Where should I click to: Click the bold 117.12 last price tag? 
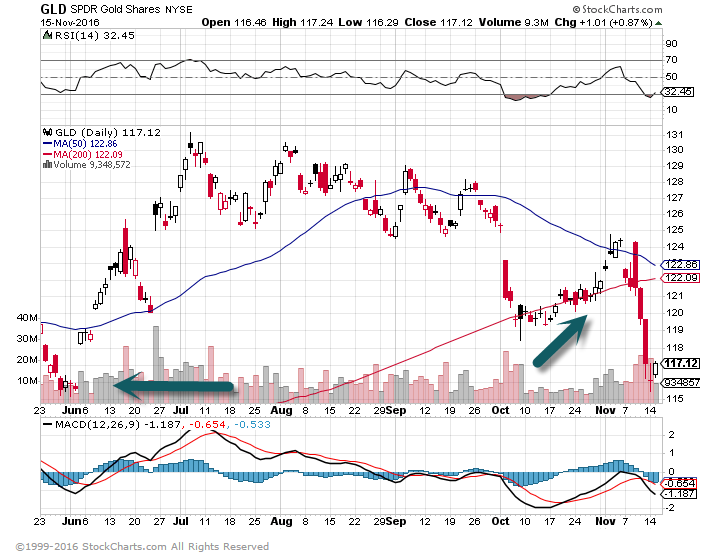click(681, 363)
